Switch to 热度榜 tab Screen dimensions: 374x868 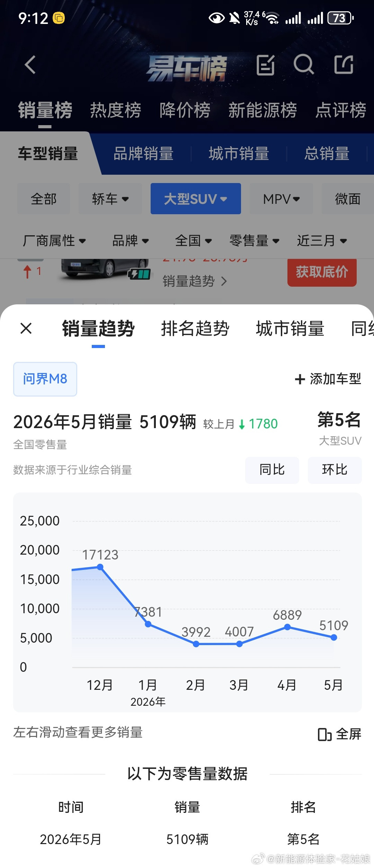click(115, 110)
